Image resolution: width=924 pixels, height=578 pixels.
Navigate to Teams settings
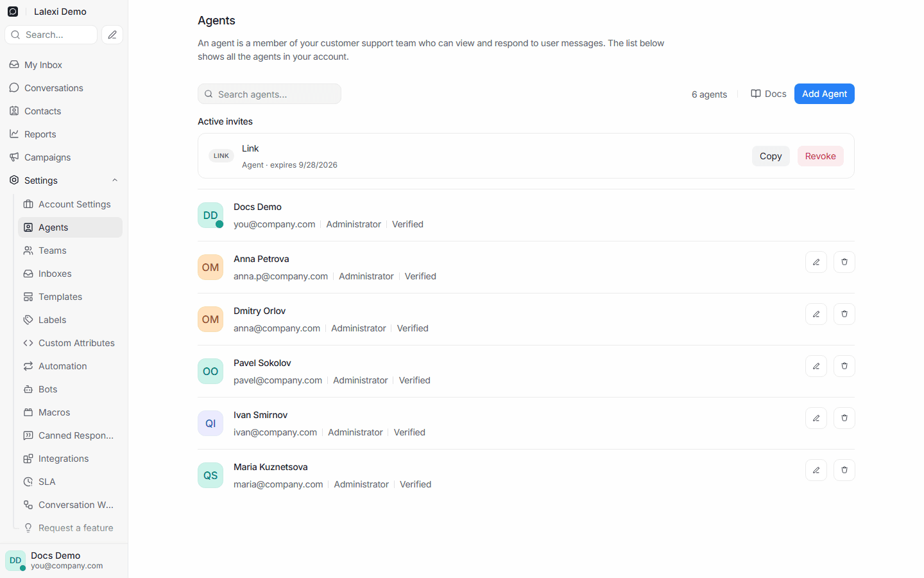[71, 250]
